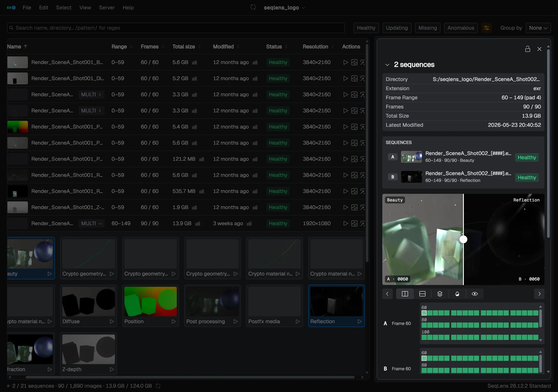Sort the table by Total size
The image size is (558, 392).
click(x=186, y=47)
